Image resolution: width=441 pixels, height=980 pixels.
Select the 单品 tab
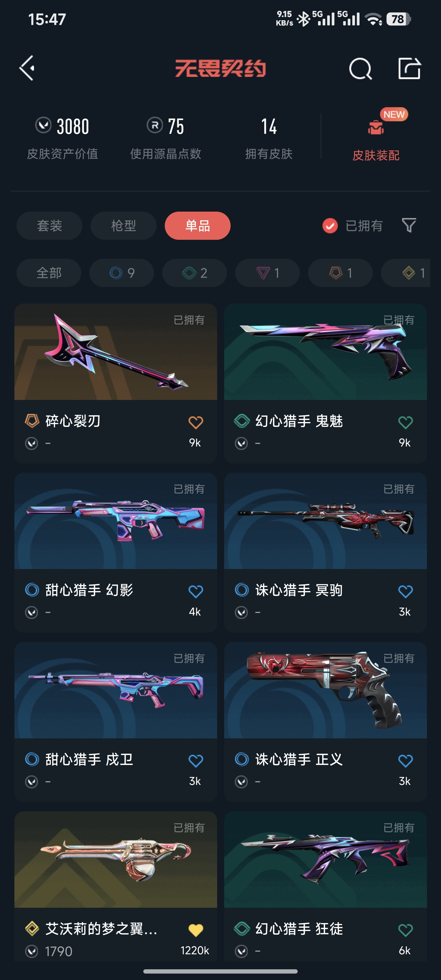[198, 226]
